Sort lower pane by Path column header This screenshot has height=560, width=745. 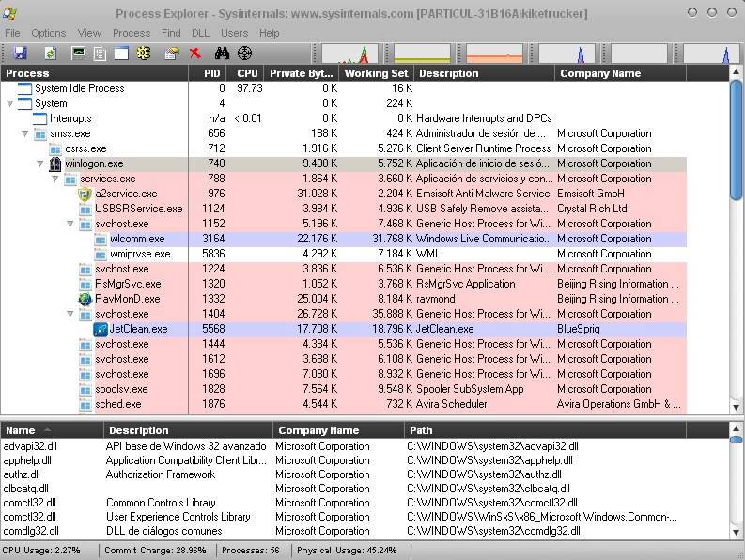[x=545, y=430]
